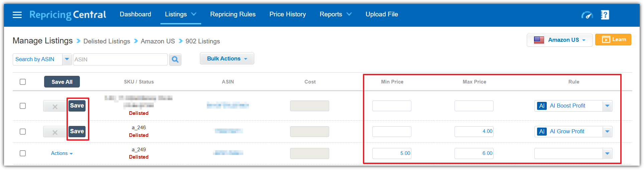Open the empty Rule dropdown for a_249
This screenshot has height=170, width=644.
607,154
